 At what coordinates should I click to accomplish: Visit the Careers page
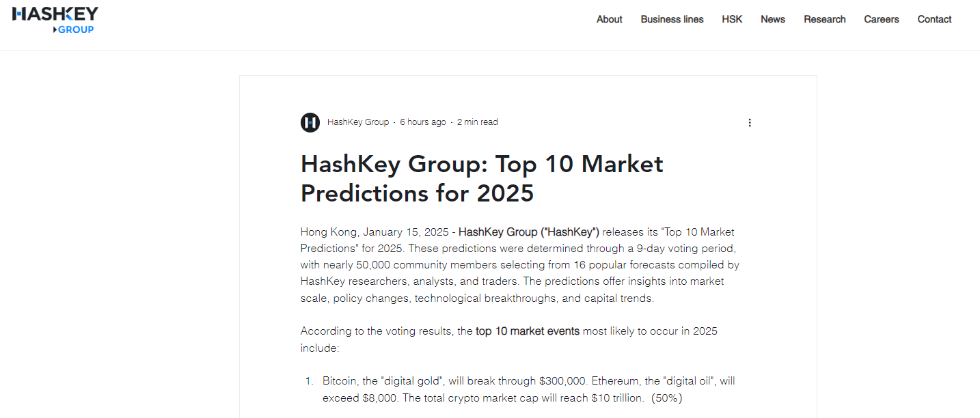coord(882,19)
